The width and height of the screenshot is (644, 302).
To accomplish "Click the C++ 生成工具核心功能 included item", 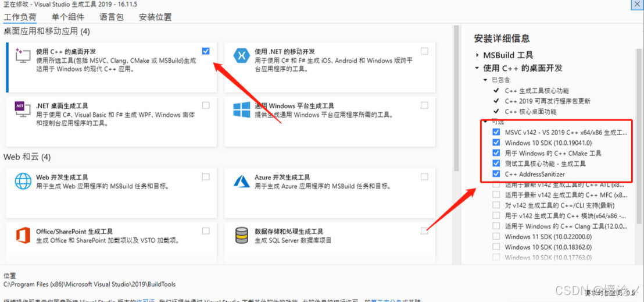I will (537, 91).
